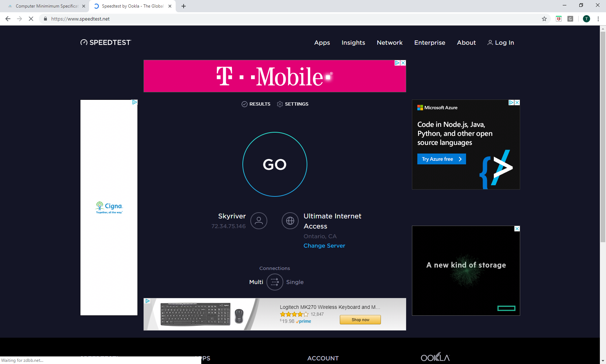Click the green rectangle logo in storage ad

506,308
